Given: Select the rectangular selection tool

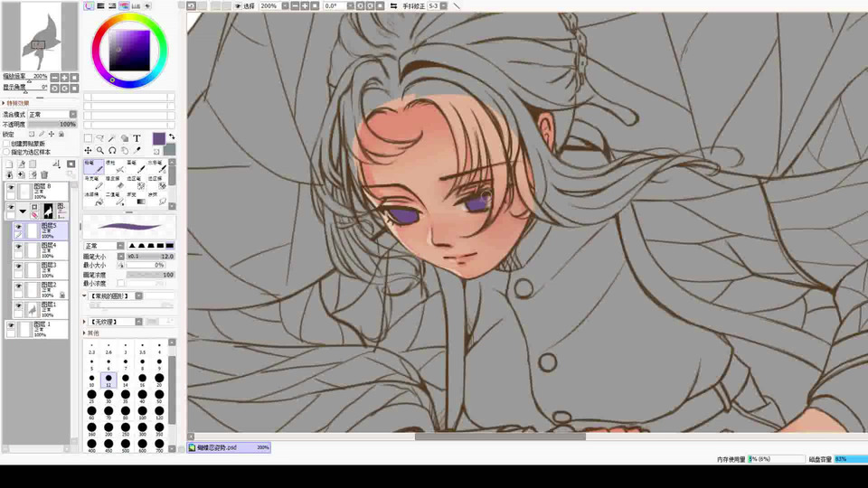Looking at the screenshot, I should click(88, 138).
